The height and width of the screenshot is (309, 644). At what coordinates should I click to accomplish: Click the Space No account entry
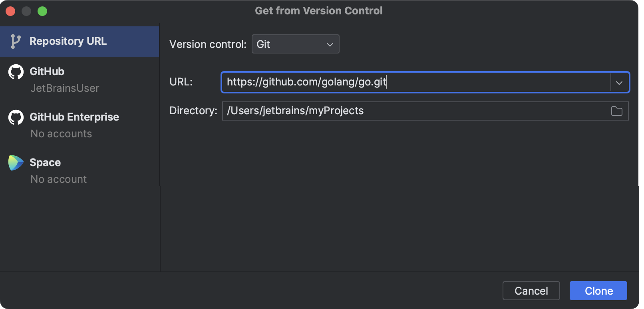click(58, 179)
